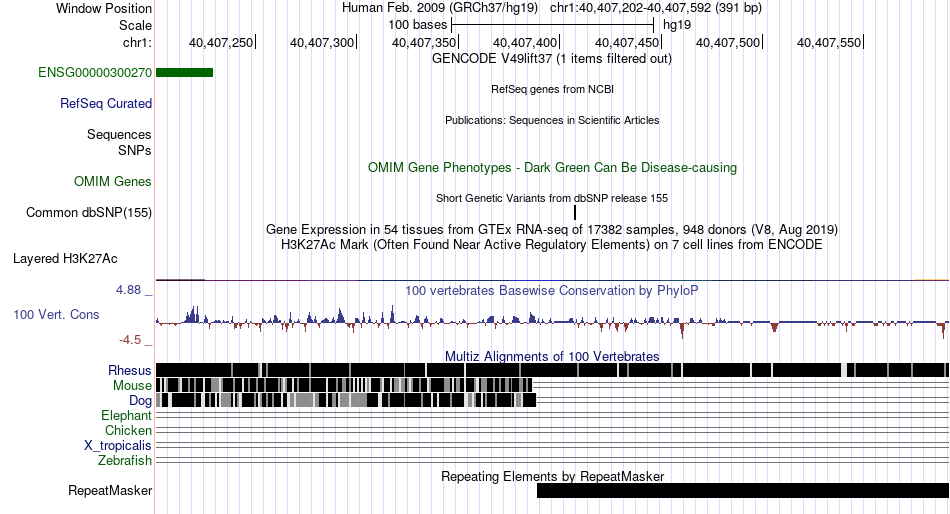Click the RepeatMasker track label
Viewport: 950px width, 514px height.
pos(110,490)
